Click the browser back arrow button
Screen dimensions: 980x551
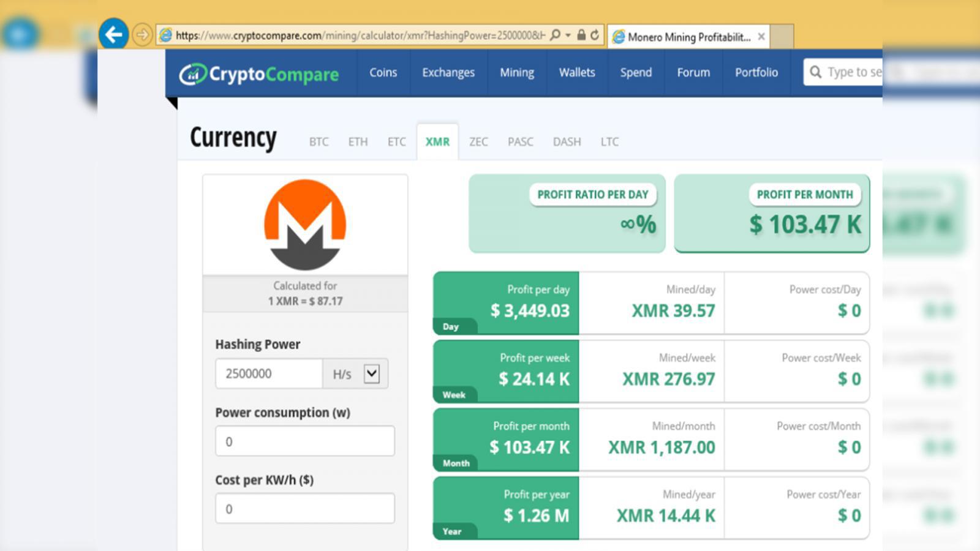point(113,34)
